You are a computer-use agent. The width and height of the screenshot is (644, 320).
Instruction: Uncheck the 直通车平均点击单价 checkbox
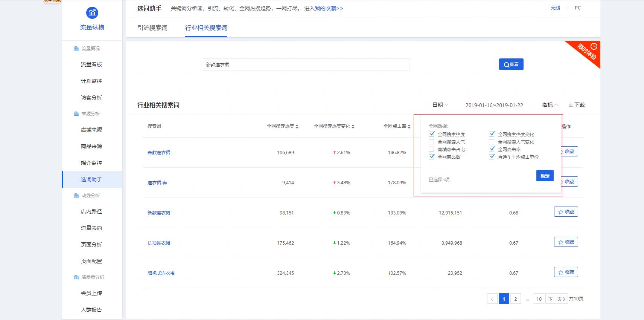pyautogui.click(x=492, y=156)
